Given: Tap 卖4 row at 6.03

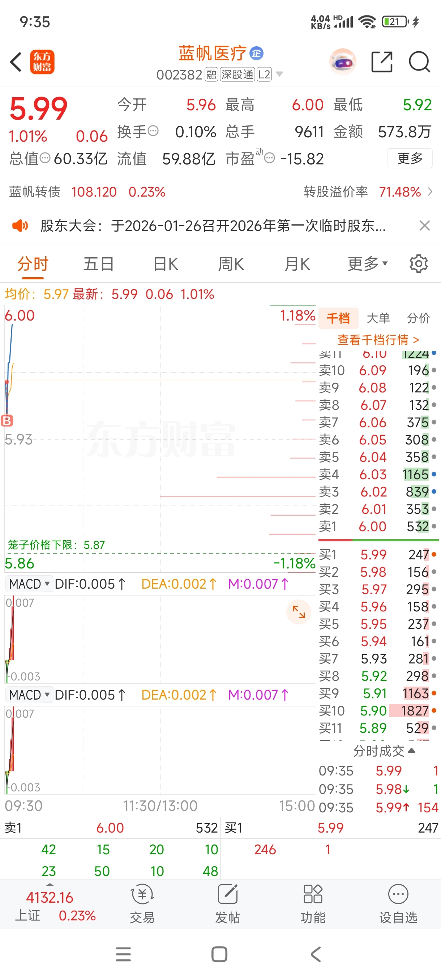Looking at the screenshot, I should [x=378, y=474].
